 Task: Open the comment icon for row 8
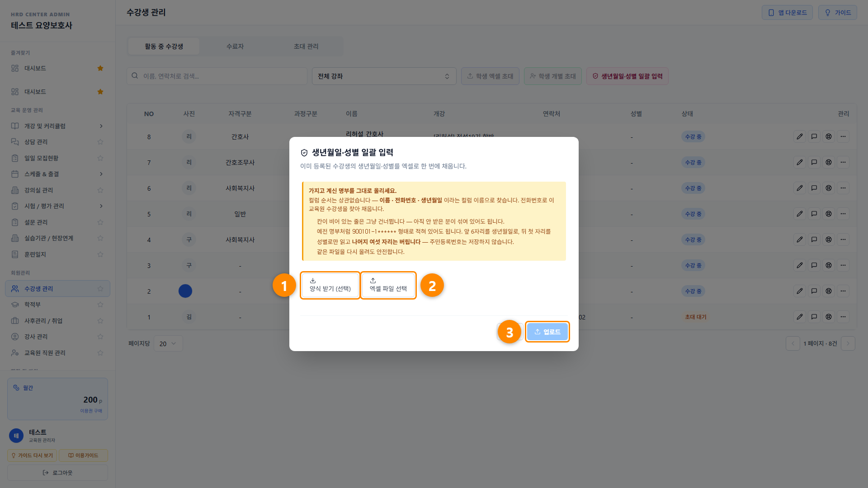[814, 136]
